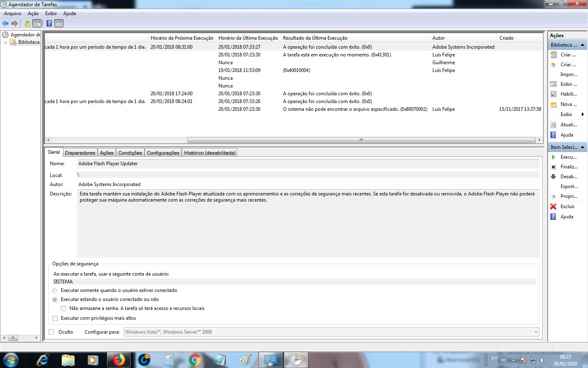Toggle the action pane show/hide toolbar icon

(x=59, y=23)
